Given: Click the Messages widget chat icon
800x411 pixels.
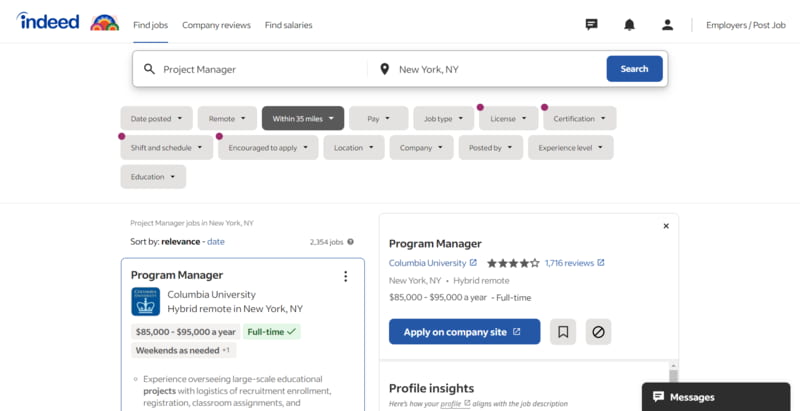Looking at the screenshot, I should (659, 397).
